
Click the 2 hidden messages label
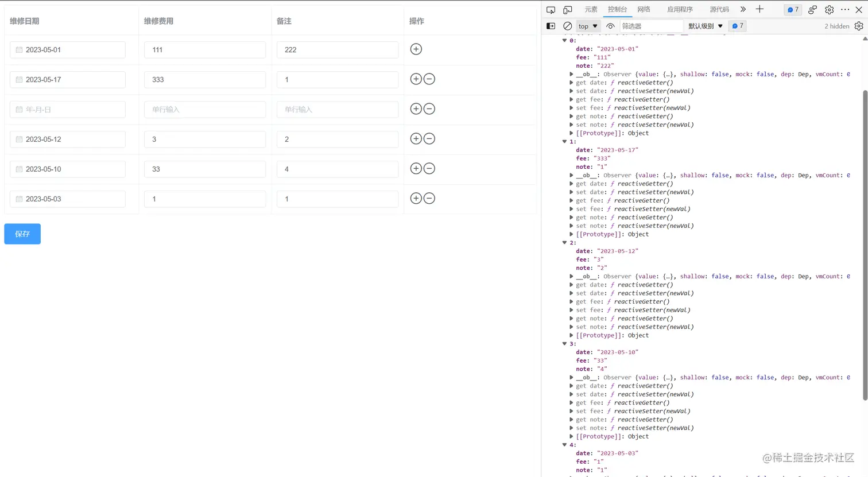click(836, 26)
